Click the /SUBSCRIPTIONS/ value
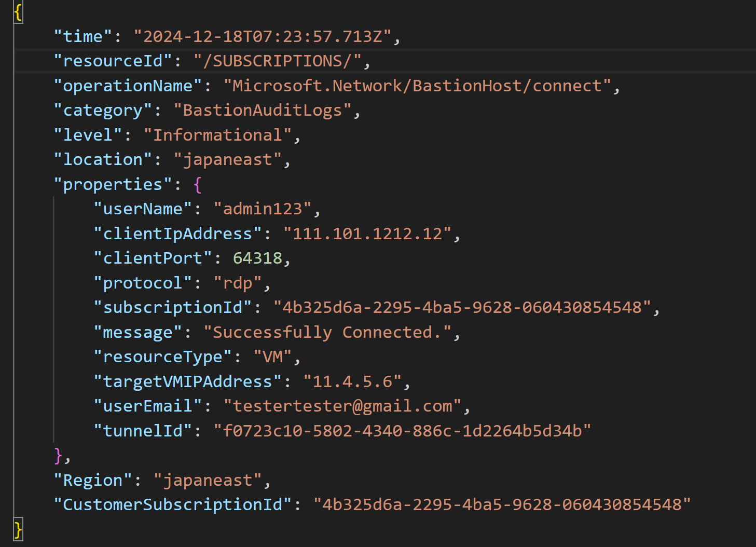The width and height of the screenshot is (756, 547). click(278, 61)
